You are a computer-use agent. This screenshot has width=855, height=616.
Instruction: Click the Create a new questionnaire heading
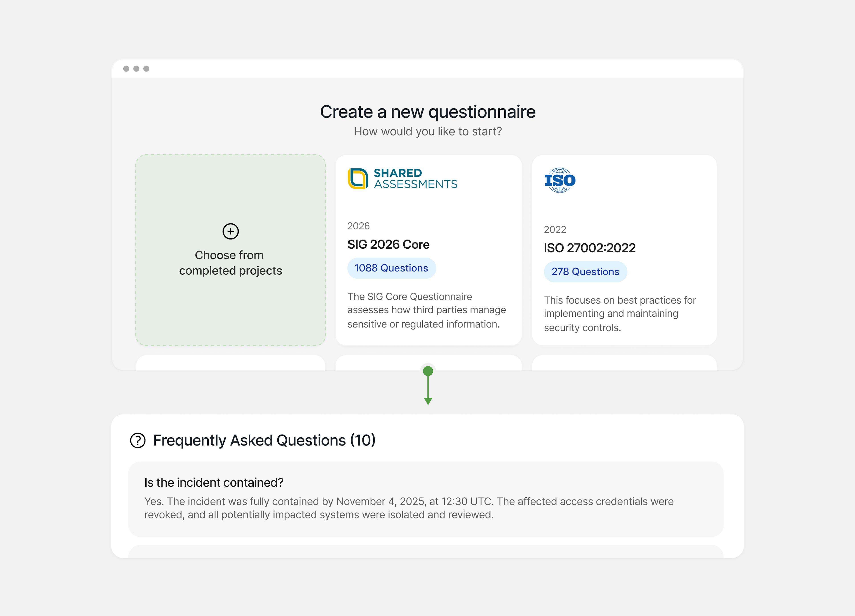click(x=427, y=112)
